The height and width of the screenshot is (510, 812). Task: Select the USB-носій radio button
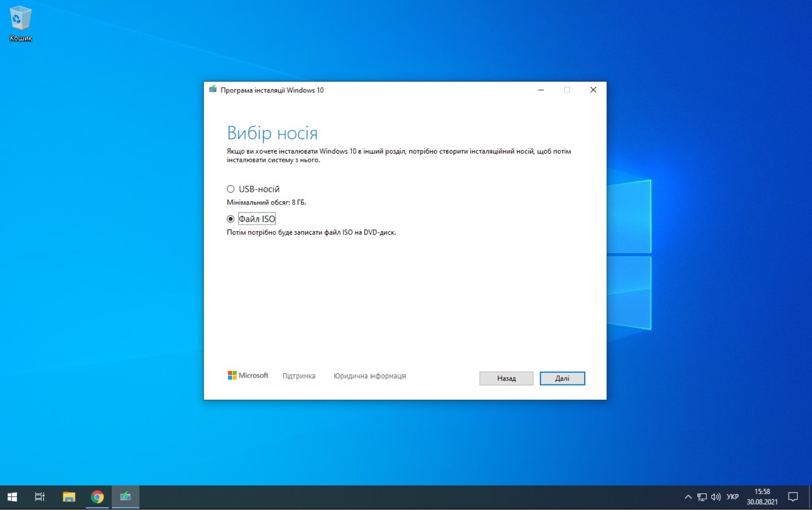[230, 189]
